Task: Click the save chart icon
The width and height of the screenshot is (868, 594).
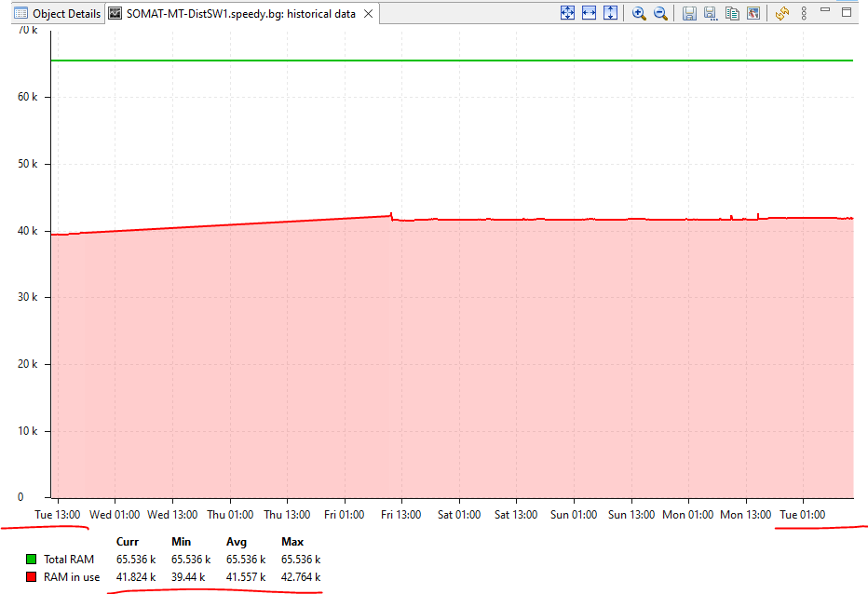Action: point(689,13)
